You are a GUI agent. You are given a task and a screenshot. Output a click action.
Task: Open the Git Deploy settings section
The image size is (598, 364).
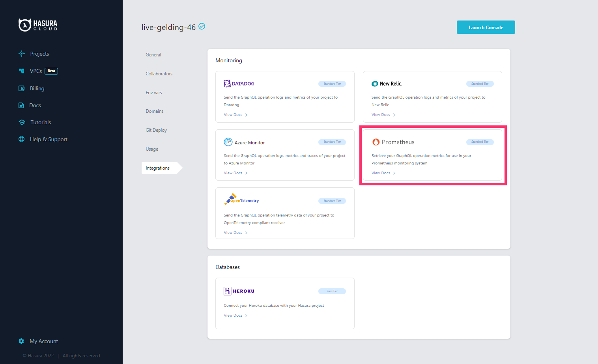[156, 130]
